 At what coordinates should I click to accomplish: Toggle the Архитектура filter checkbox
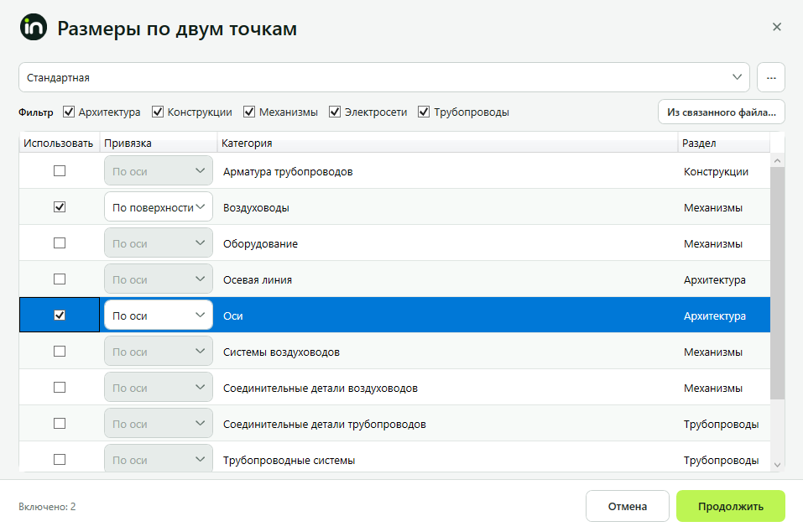pyautogui.click(x=69, y=112)
